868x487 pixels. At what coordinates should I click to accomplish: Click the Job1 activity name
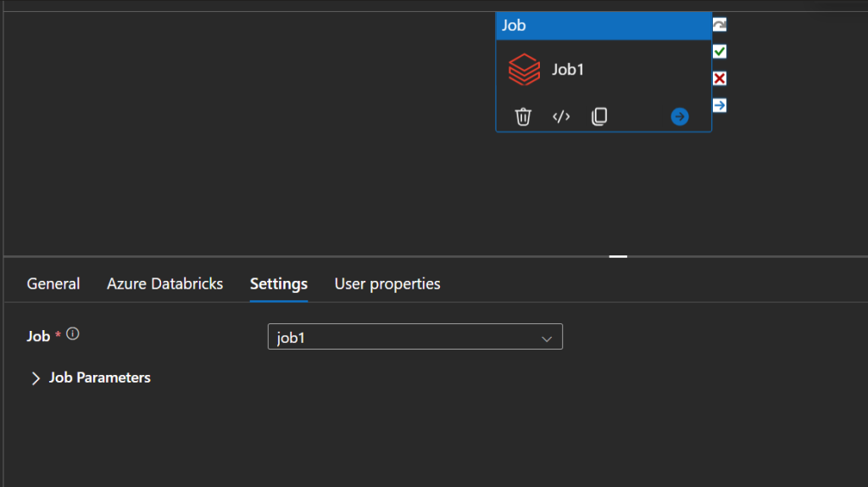click(568, 70)
